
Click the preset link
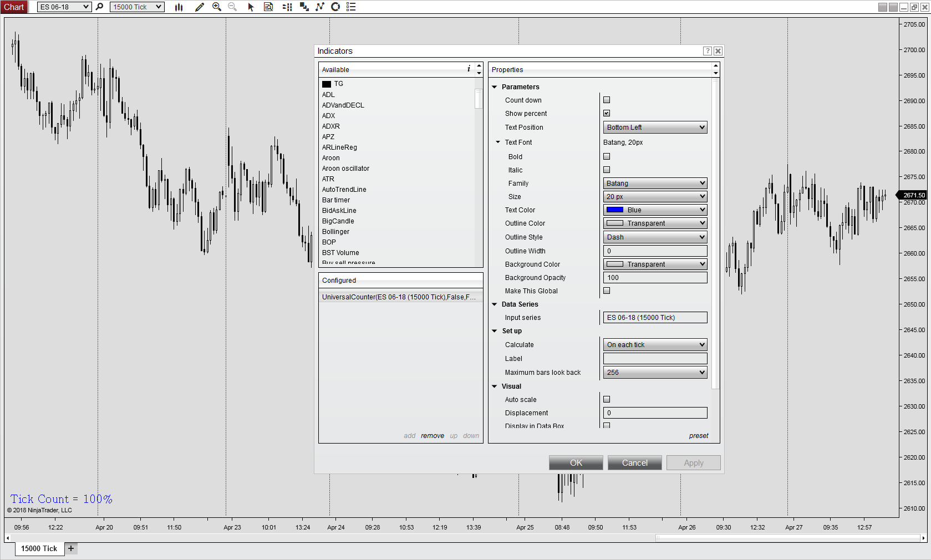click(x=699, y=436)
